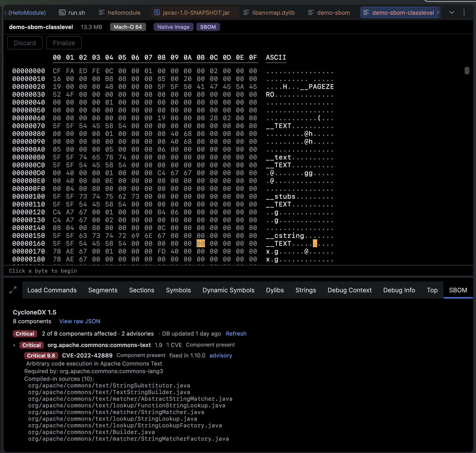The height and width of the screenshot is (453, 476).
Task: Click the file icon on libenvmap.dylib tab
Action: 246,12
